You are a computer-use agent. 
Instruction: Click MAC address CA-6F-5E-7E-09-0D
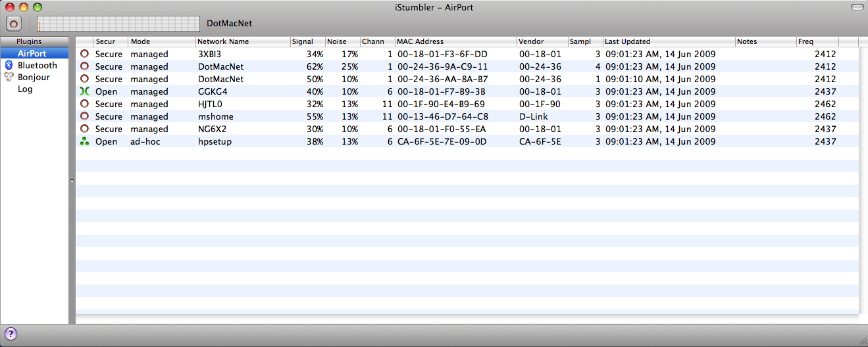pyautogui.click(x=442, y=141)
